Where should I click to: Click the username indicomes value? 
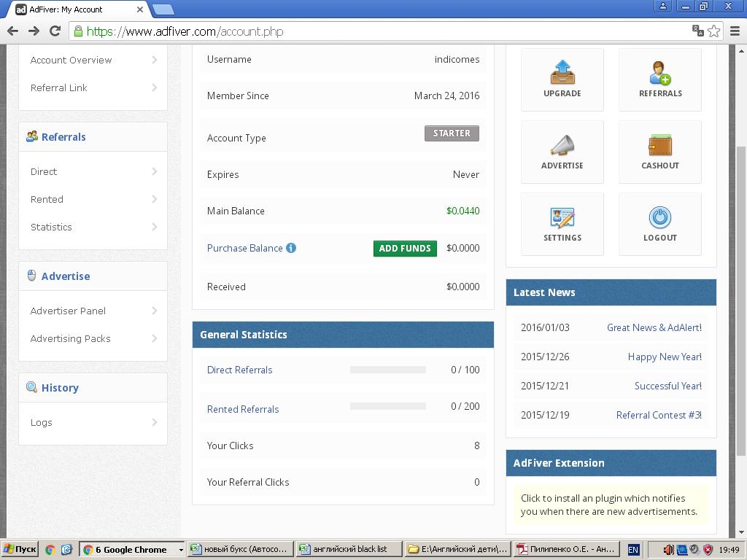(457, 60)
